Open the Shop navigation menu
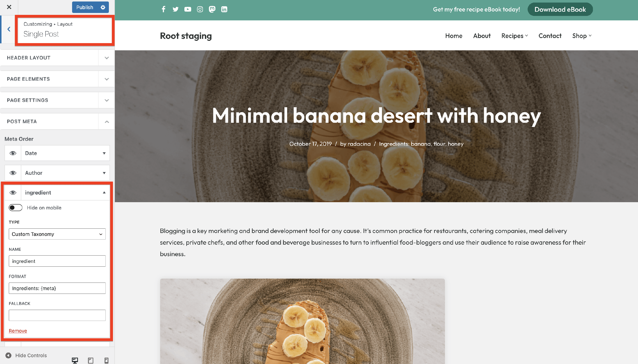The image size is (638, 364). (x=582, y=36)
